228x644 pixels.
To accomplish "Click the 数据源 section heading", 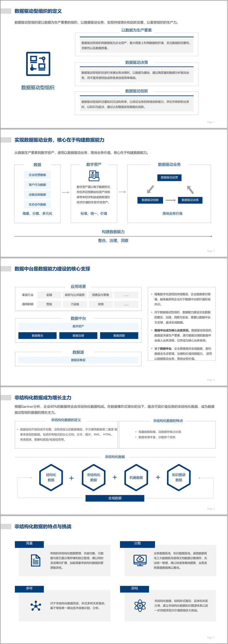I will [x=78, y=352].
